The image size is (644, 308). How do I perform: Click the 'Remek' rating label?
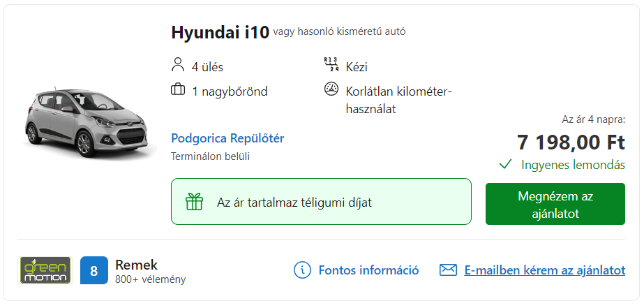pyautogui.click(x=136, y=265)
